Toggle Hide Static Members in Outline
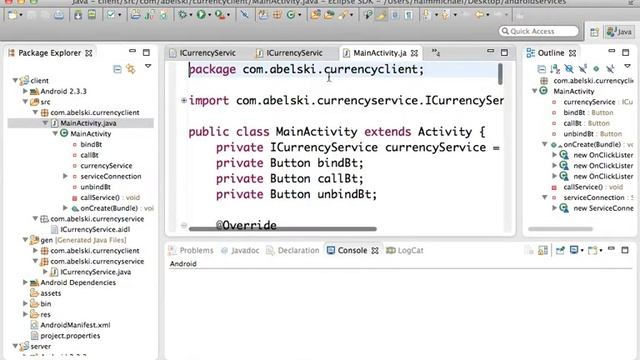Viewport: 640px width, 360px height. (582, 69)
